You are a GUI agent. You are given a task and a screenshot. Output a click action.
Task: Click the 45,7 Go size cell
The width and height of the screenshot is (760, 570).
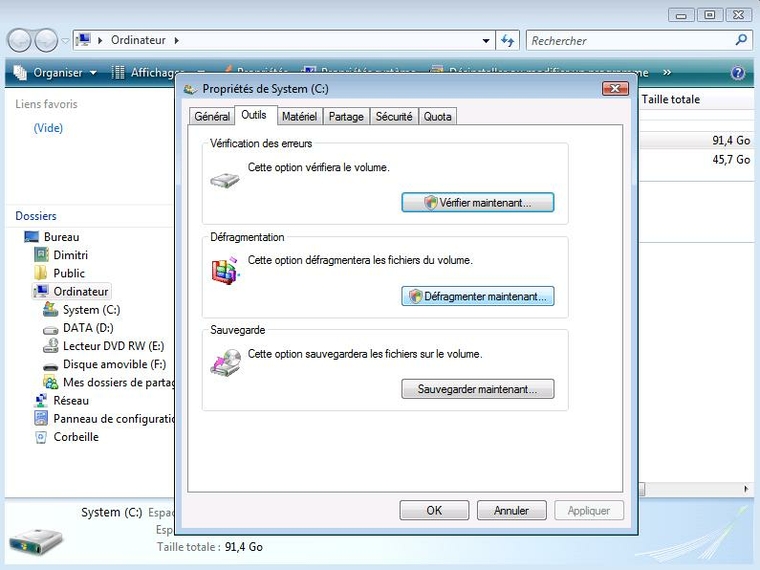[x=731, y=159]
